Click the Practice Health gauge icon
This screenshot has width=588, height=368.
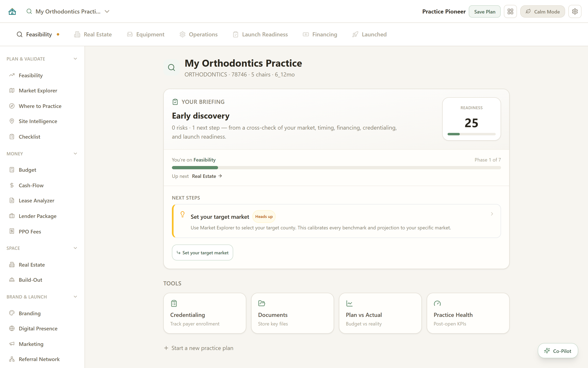pos(437,303)
